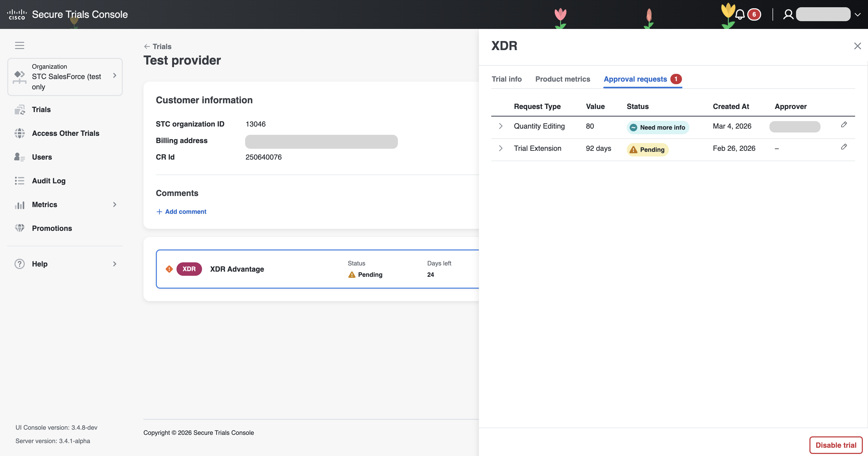Click the Cisco logo
Screen dimensions: 868x456
[17, 14]
